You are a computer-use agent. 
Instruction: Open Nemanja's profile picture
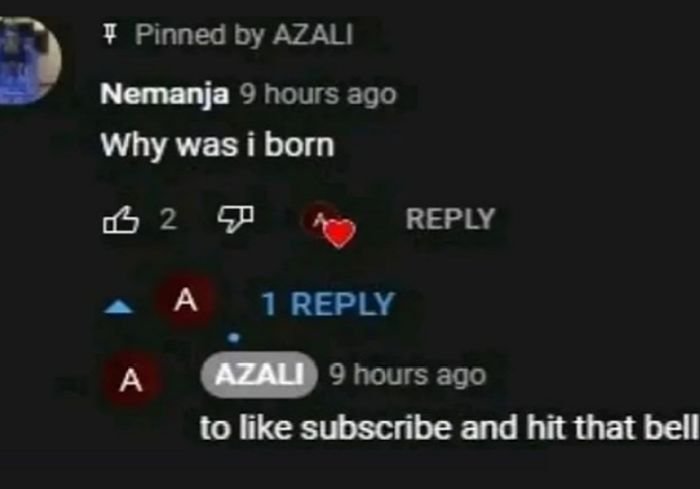(x=28, y=59)
